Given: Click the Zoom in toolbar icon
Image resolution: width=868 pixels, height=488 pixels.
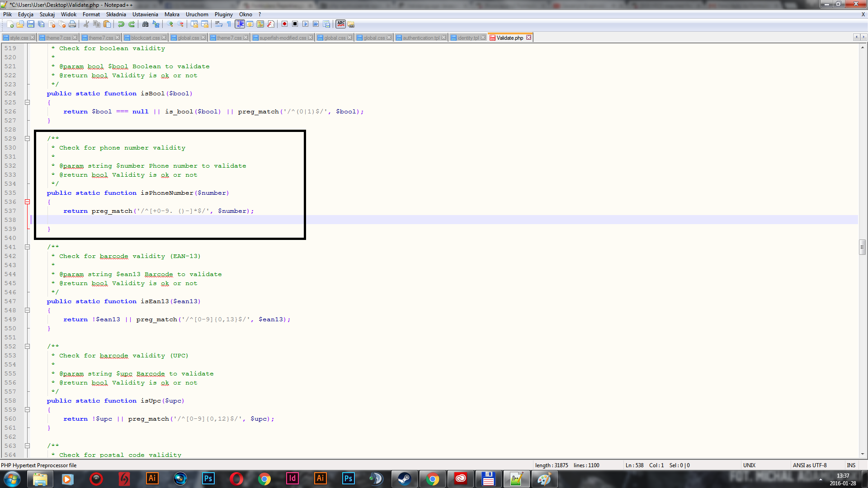Looking at the screenshot, I should click(170, 24).
